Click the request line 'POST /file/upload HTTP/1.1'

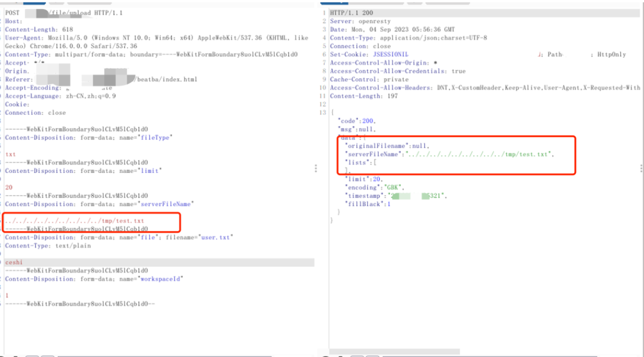click(64, 13)
